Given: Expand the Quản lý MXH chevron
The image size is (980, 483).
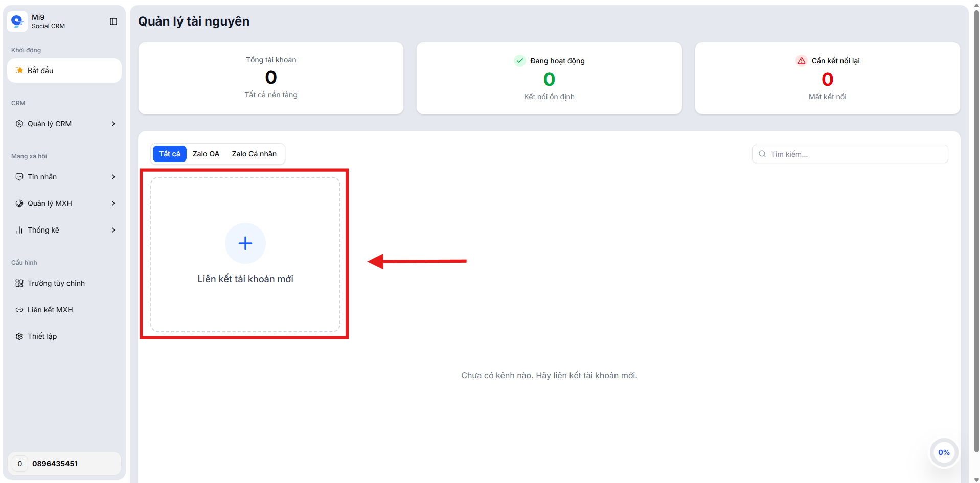Looking at the screenshot, I should 113,203.
